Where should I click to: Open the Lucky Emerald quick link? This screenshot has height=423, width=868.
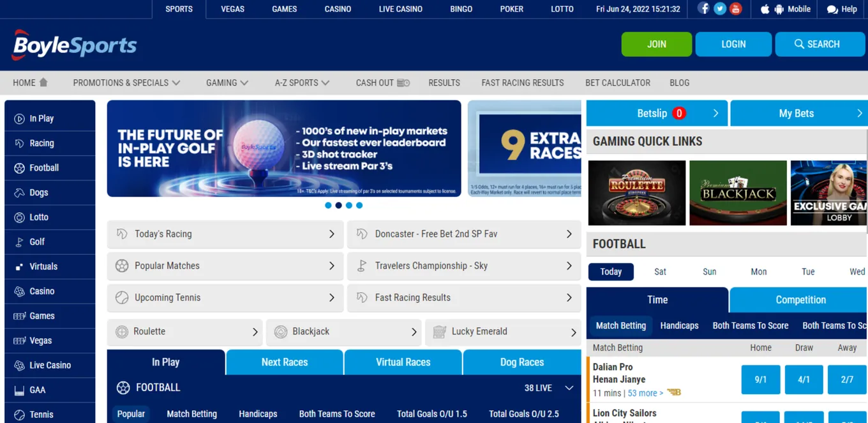(x=503, y=332)
